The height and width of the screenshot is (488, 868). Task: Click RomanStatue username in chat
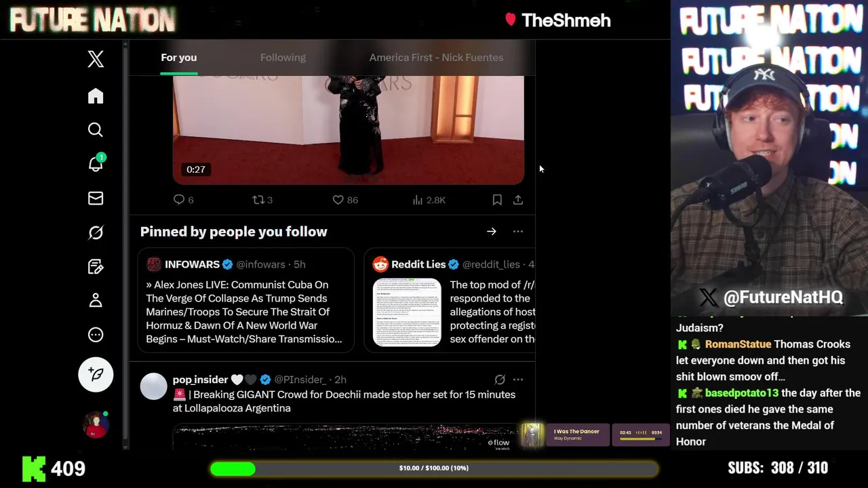(738, 344)
